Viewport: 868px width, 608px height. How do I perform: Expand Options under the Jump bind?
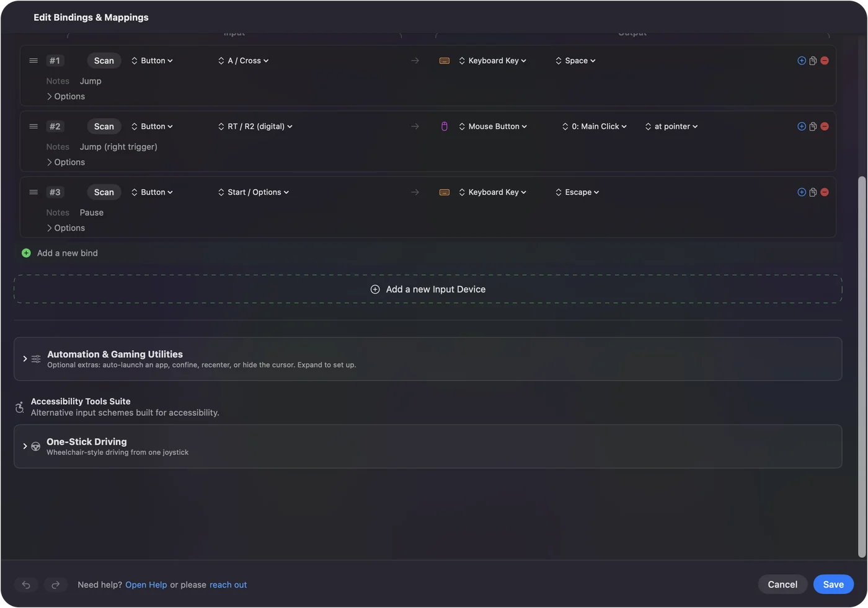[x=66, y=97]
